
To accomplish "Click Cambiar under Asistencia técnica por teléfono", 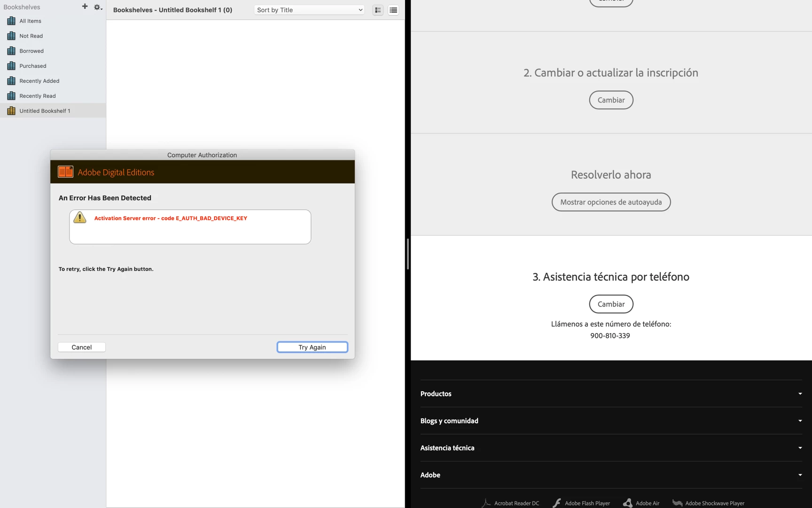I will click(611, 304).
